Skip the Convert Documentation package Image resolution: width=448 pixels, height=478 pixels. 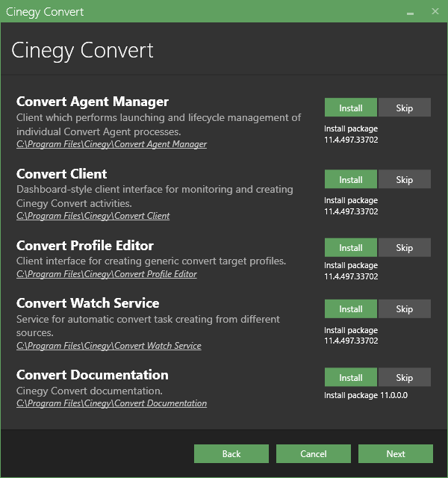(405, 377)
